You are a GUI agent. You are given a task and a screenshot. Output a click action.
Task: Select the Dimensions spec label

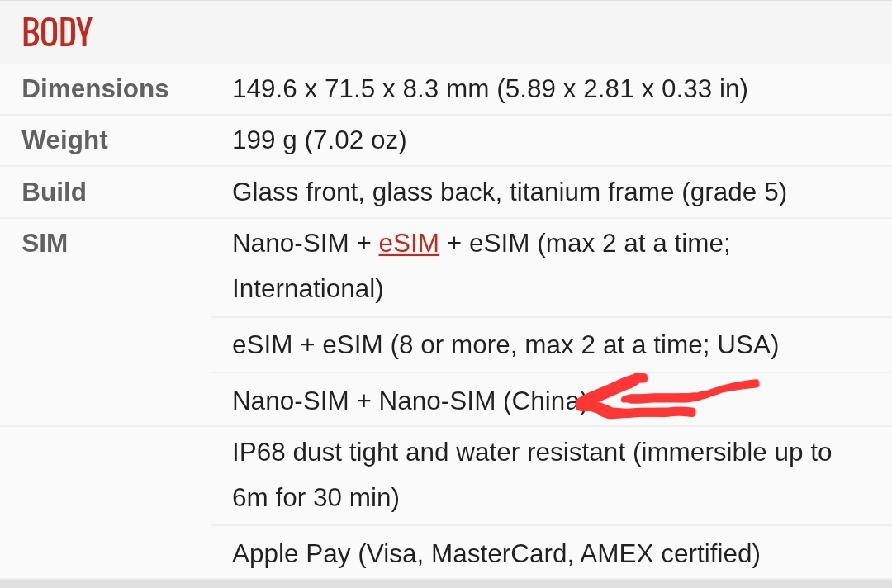pyautogui.click(x=95, y=88)
